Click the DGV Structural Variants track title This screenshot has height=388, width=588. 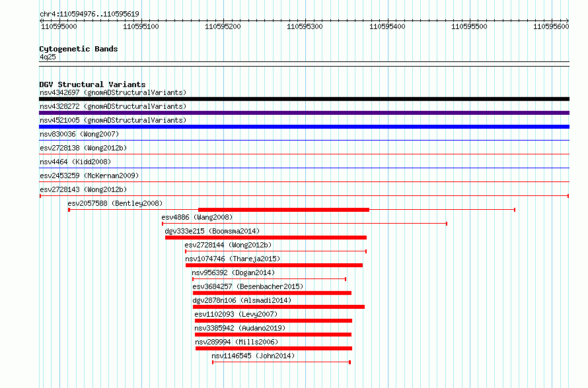[92, 84]
